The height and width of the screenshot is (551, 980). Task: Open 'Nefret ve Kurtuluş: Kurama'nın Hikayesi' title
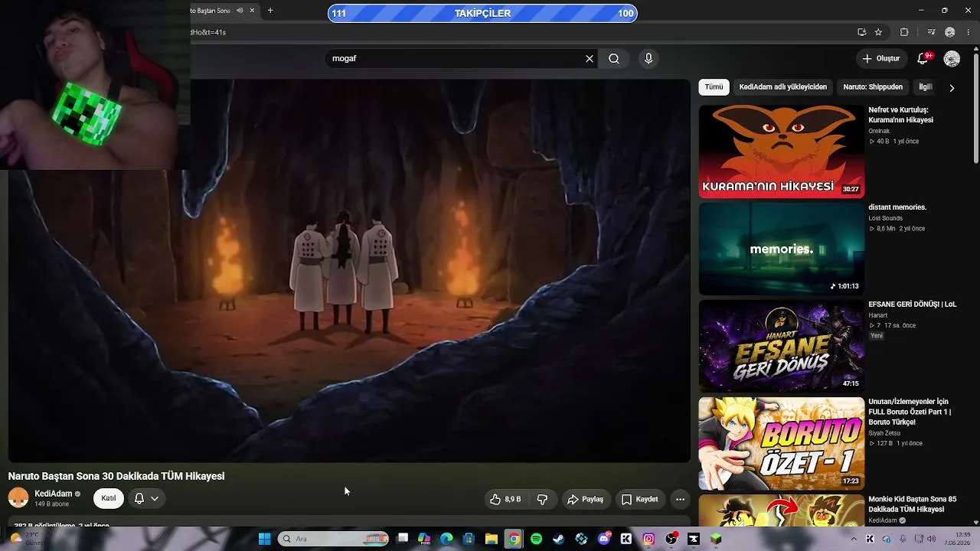[x=900, y=115]
